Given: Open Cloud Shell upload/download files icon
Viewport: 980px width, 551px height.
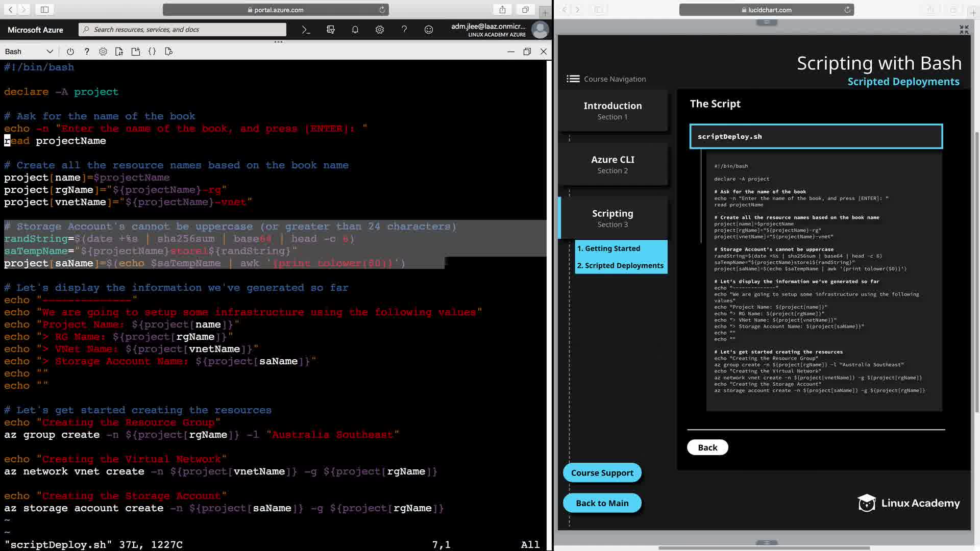Looking at the screenshot, I should [x=119, y=52].
